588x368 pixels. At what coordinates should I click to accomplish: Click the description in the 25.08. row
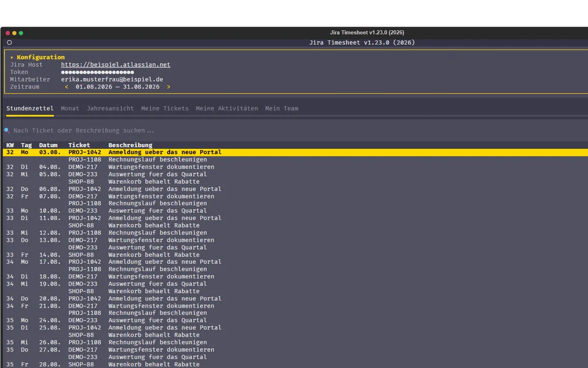tap(165, 328)
